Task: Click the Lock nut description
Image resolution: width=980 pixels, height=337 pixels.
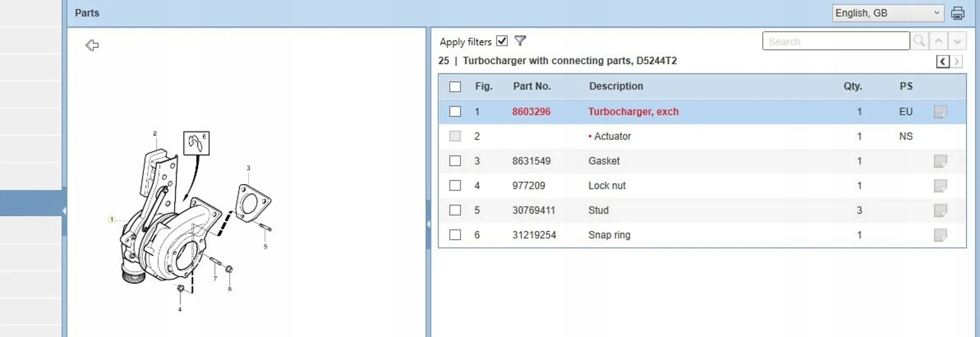Action: point(607,186)
